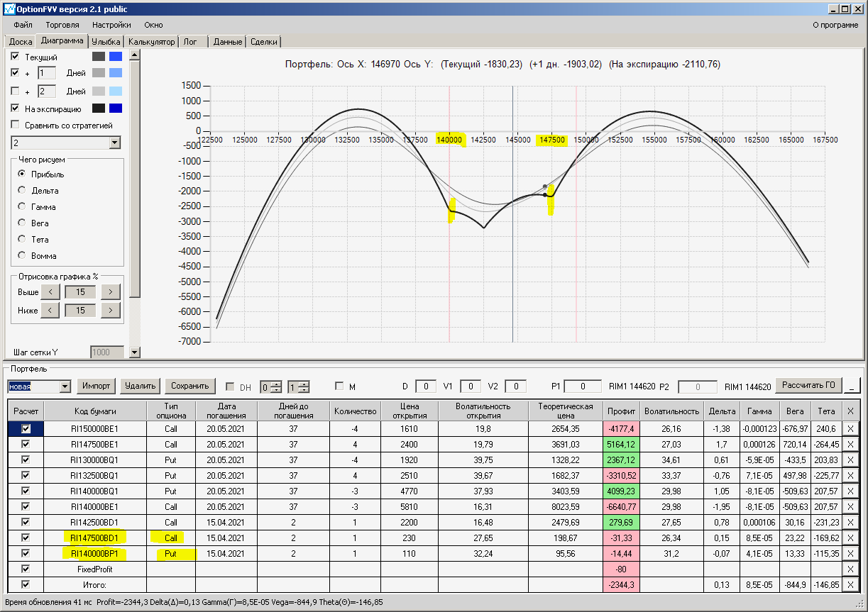The image size is (868, 612).
Task: Open the Торговля menu
Action: click(x=62, y=25)
